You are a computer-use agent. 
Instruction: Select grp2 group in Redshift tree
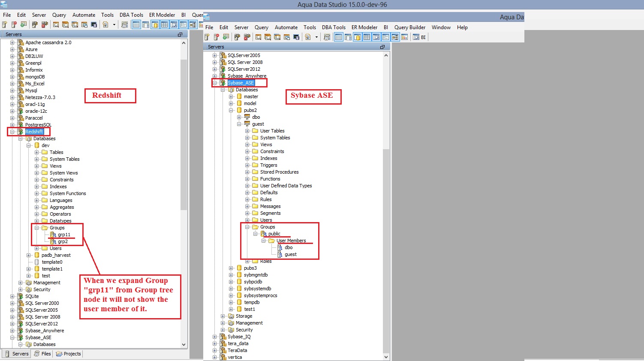[63, 241]
